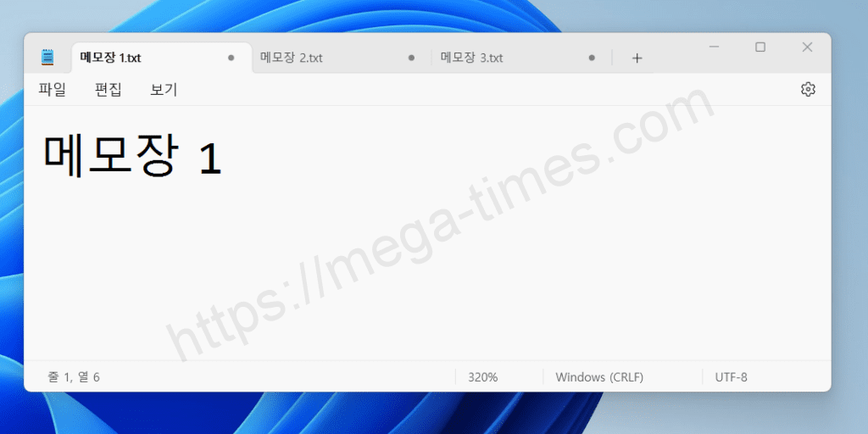This screenshot has width=868, height=434.
Task: Switch to the 메모장 2.txt tab
Action: pos(342,58)
